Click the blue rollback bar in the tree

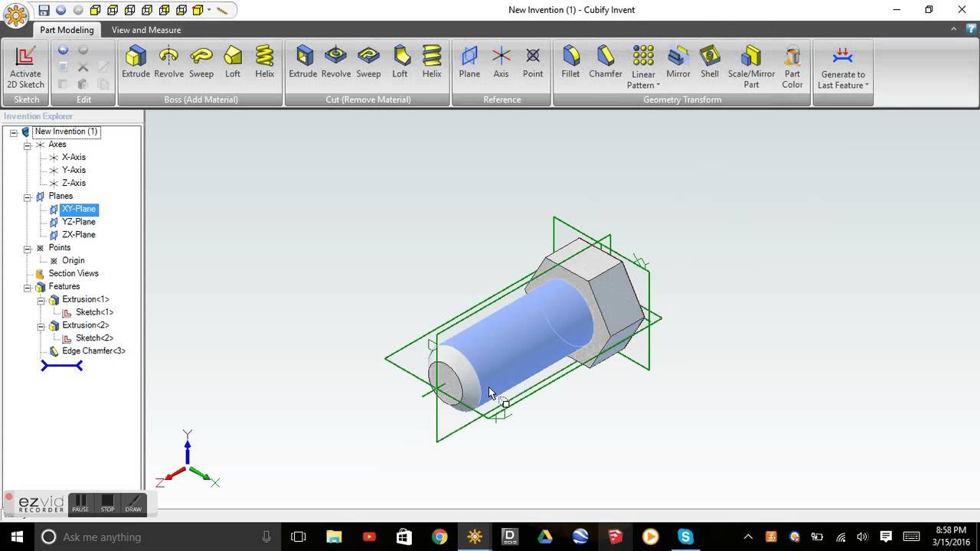[x=62, y=367]
